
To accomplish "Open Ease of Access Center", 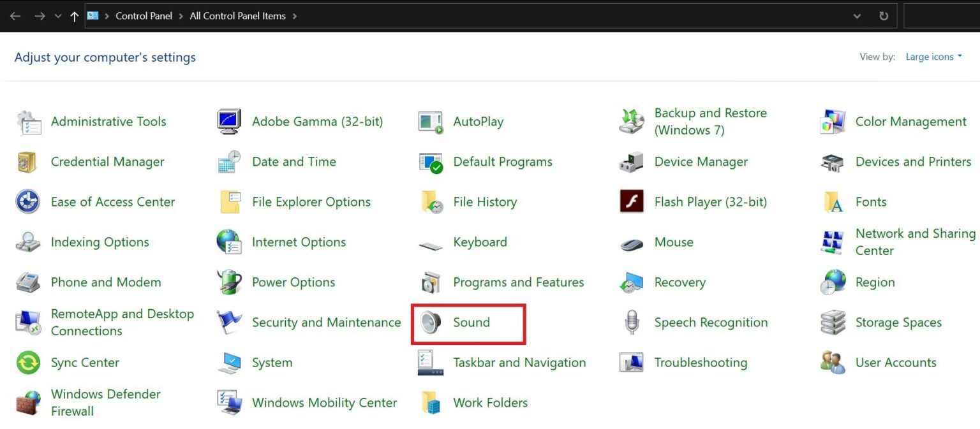I will 112,202.
